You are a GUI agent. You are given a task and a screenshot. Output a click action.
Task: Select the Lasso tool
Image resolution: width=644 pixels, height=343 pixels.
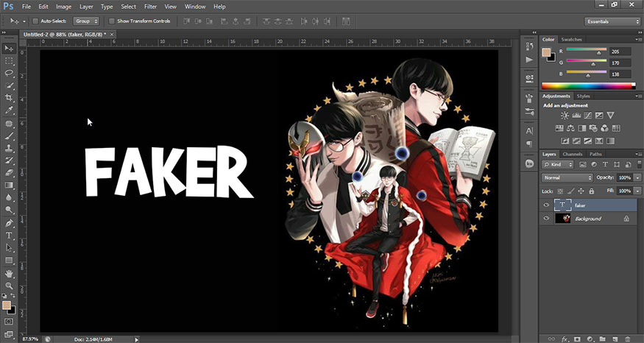(9, 73)
